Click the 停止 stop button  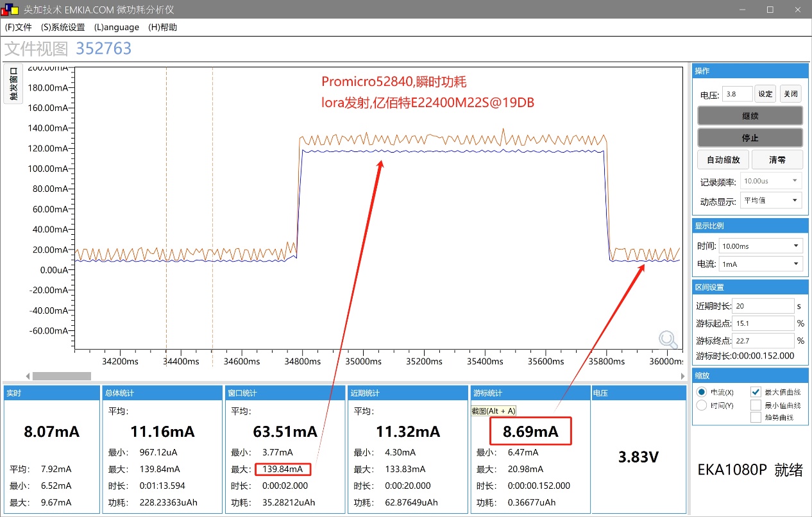(749, 137)
